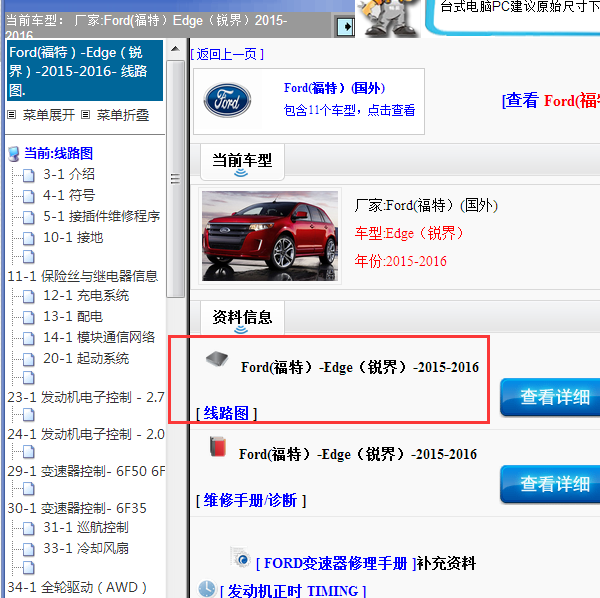Select the 资料信息 tab
Viewport: 600px width, 598px height.
click(x=242, y=318)
